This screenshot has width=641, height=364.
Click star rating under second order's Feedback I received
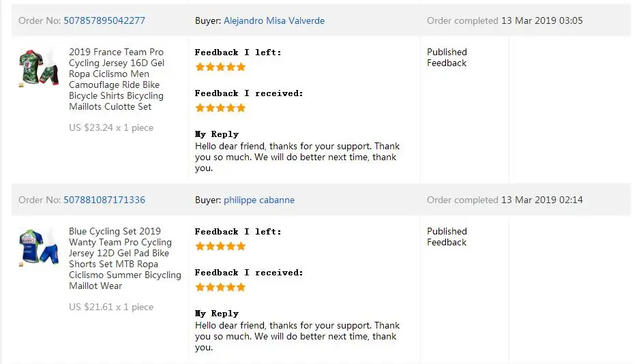[220, 287]
